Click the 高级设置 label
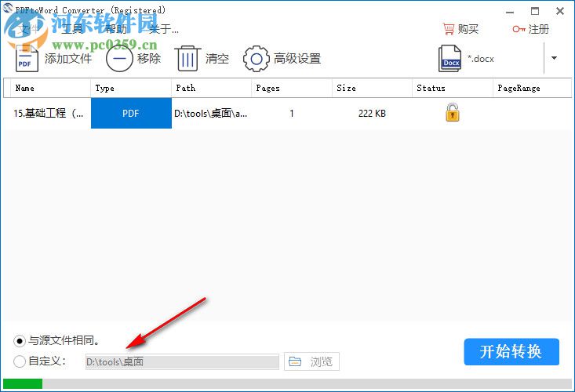This screenshot has width=575, height=392. [297, 59]
